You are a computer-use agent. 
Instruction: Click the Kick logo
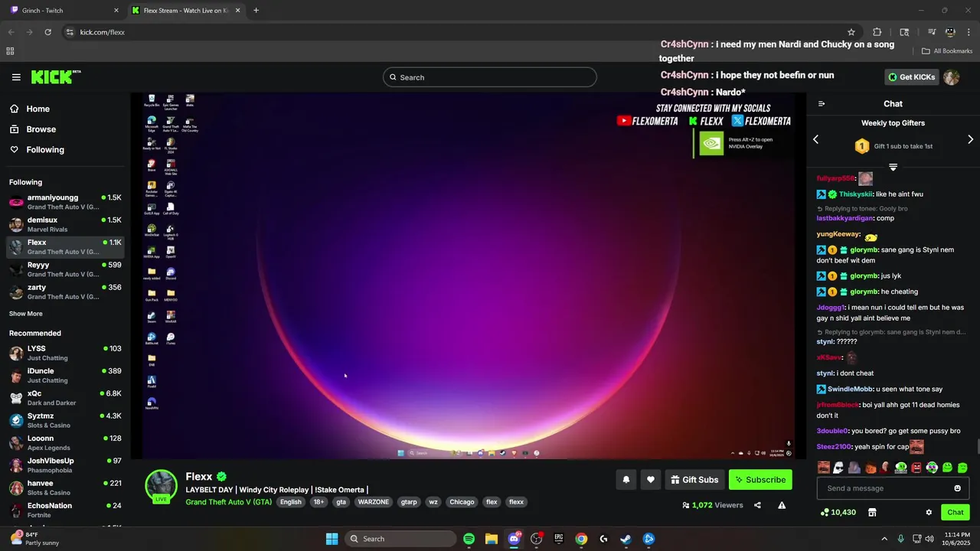tap(55, 77)
